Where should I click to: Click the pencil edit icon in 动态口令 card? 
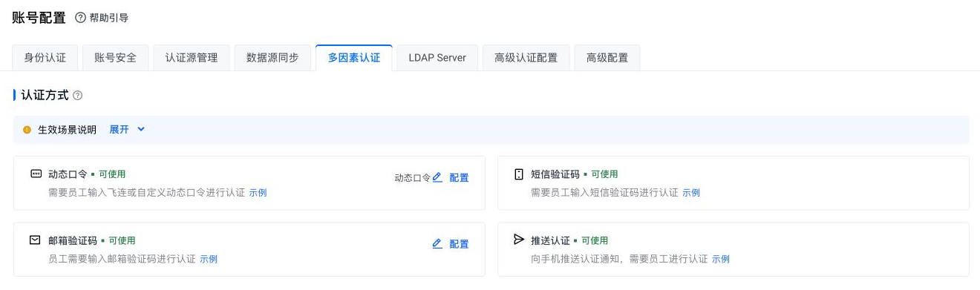click(437, 178)
